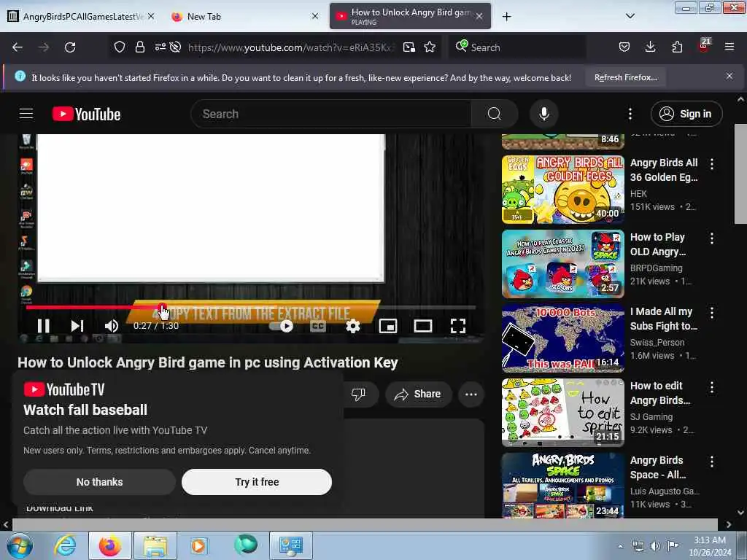Viewport: 747px width, 560px height.
Task: Open tracking protection shield
Action: click(120, 47)
